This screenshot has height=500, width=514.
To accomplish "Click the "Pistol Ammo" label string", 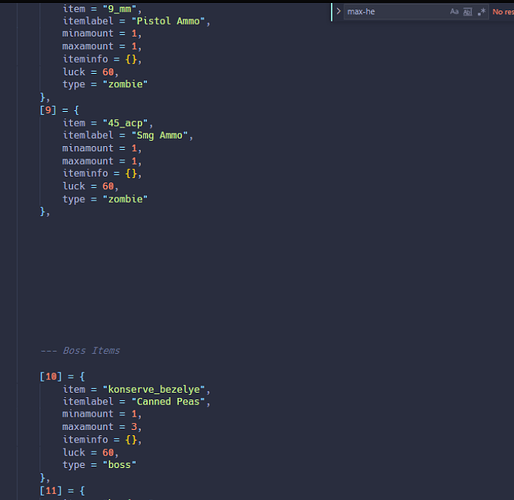I will (x=168, y=21).
